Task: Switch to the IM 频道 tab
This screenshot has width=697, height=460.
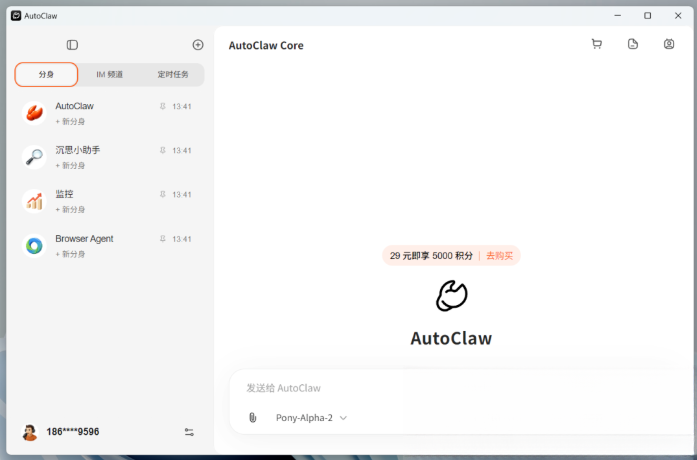Action: coord(109,74)
